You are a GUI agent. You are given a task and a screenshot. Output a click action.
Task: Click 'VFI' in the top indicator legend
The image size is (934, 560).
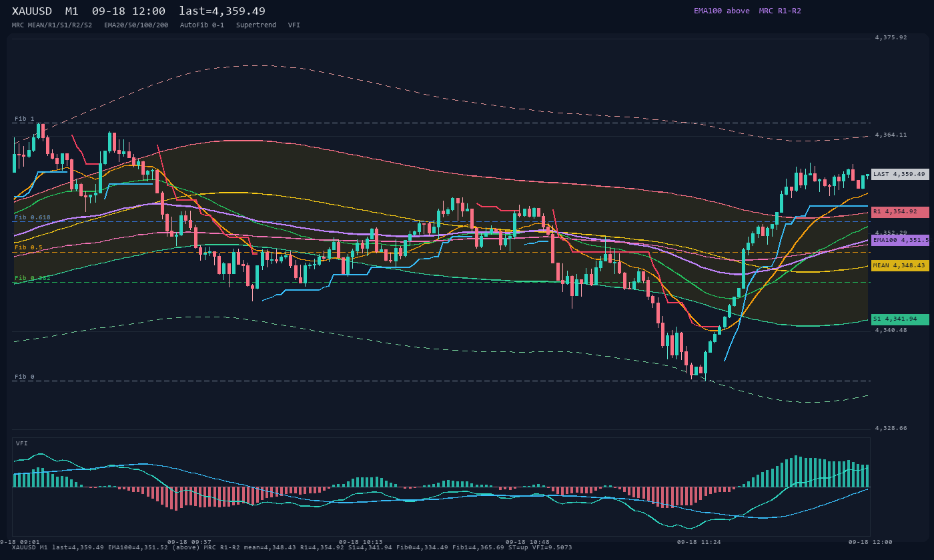pyautogui.click(x=294, y=25)
